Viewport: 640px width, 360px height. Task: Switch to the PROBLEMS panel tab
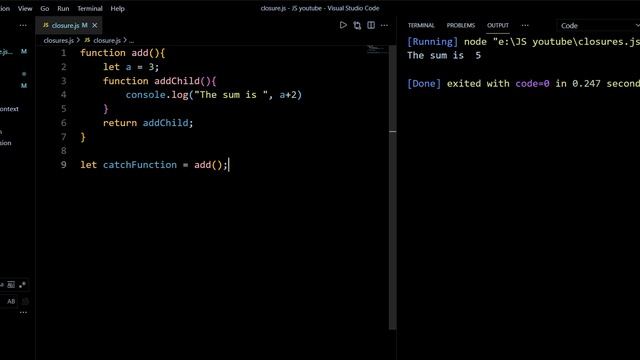pos(461,25)
